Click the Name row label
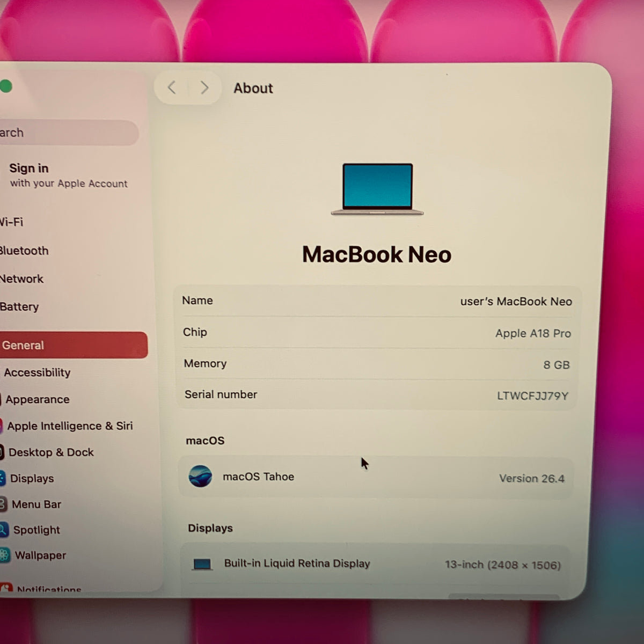 [197, 301]
